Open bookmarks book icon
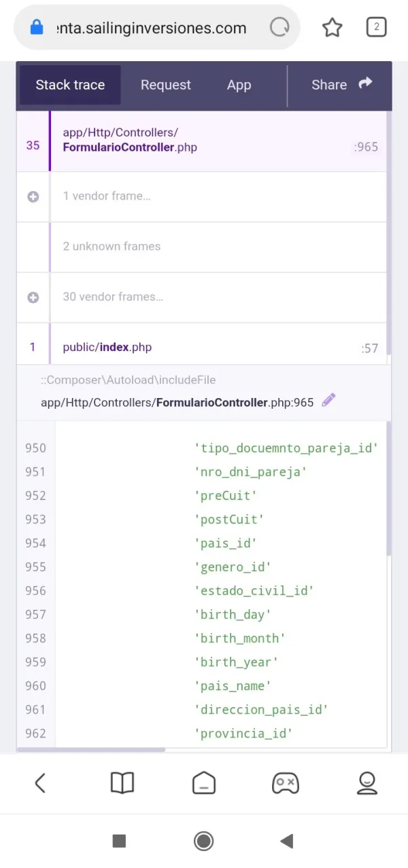The width and height of the screenshot is (408, 868). pyautogui.click(x=122, y=783)
